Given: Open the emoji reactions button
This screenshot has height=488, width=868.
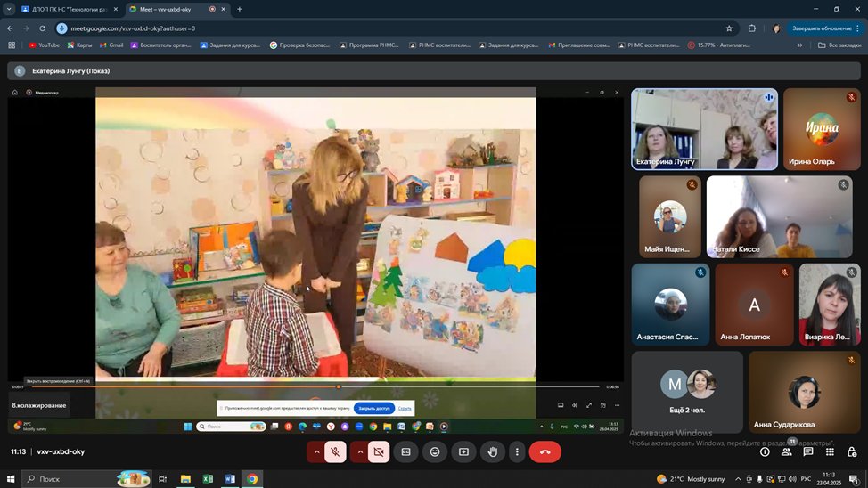Looking at the screenshot, I should [435, 452].
